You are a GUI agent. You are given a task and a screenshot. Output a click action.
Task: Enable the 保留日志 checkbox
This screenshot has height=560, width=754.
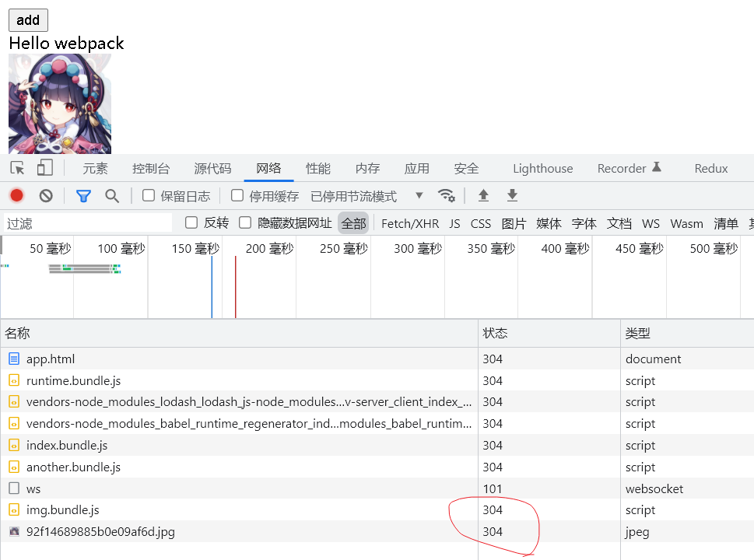(149, 195)
